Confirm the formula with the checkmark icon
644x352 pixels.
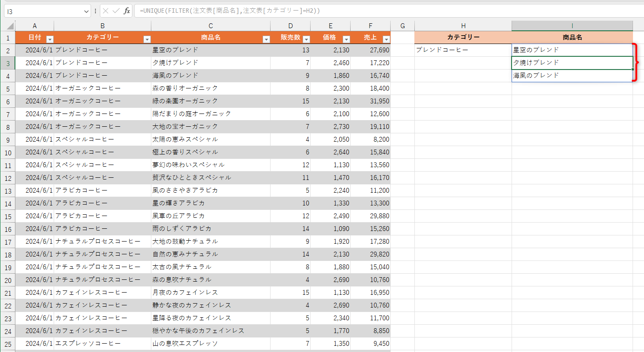point(116,11)
